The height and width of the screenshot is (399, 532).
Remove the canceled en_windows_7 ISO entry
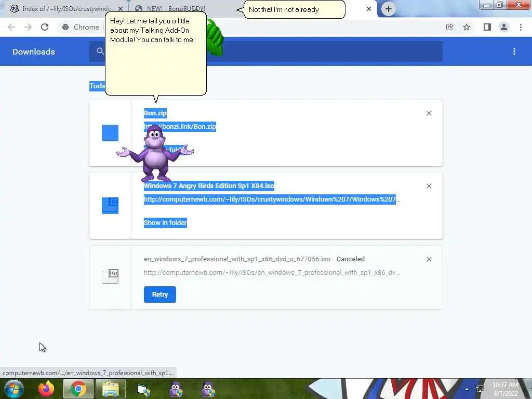429,259
